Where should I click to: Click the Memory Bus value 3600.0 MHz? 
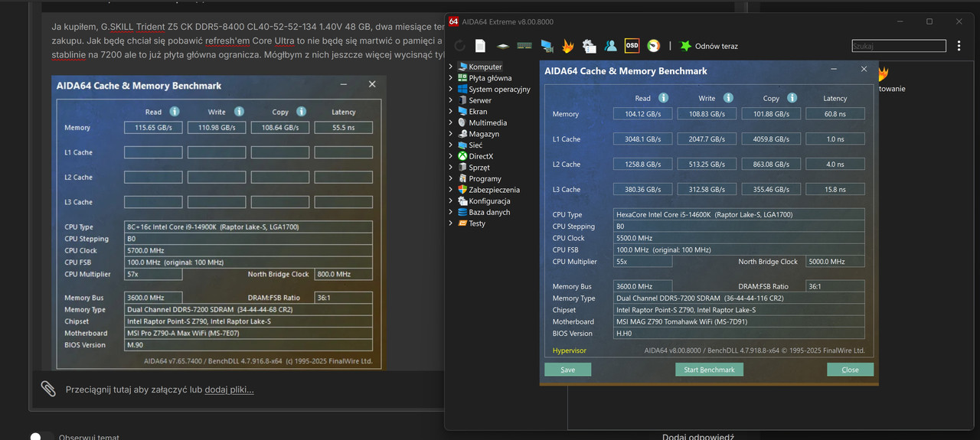642,286
